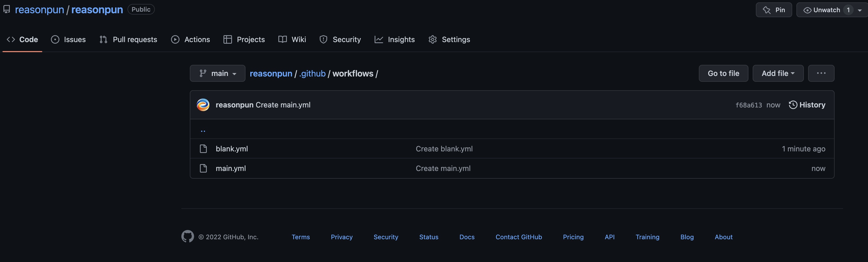The width and height of the screenshot is (868, 262).
Task: Open the main branch selector dropdown
Action: (x=217, y=73)
